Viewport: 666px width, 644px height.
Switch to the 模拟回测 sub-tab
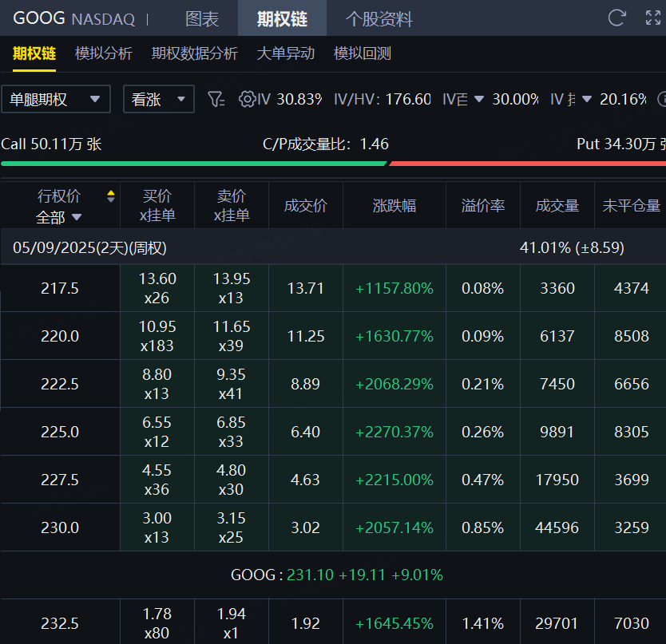[362, 53]
